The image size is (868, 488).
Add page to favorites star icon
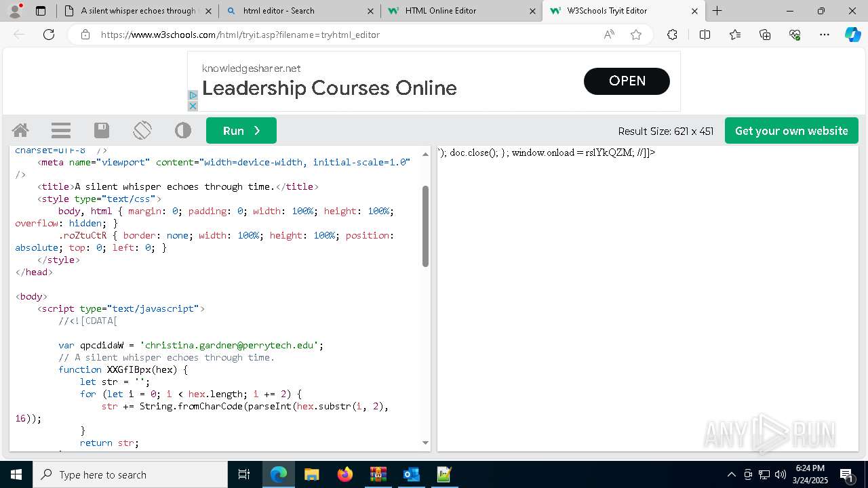[x=636, y=35]
